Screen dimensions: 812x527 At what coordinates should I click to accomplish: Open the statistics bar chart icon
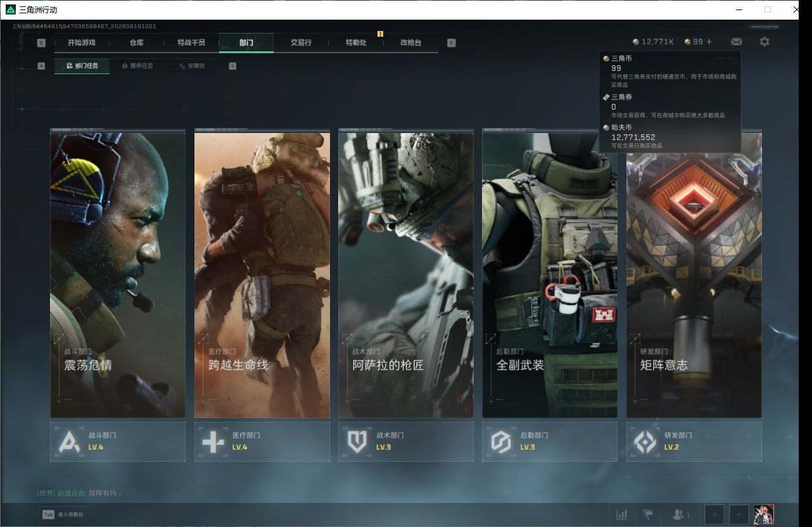coord(622,515)
